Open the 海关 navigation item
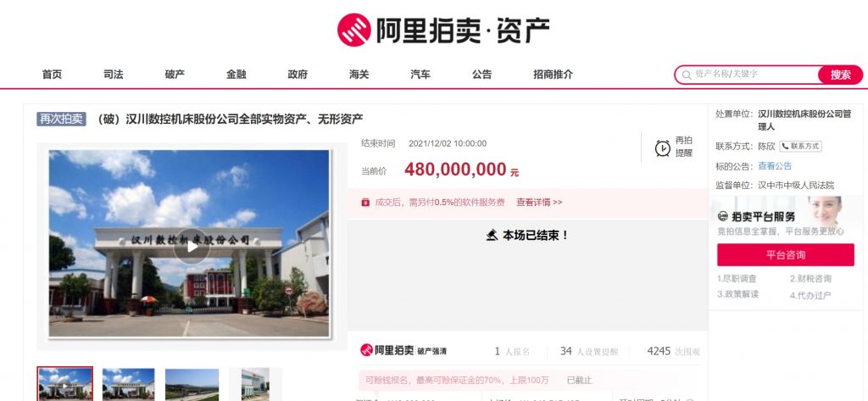Screen dimensions: 868x401 [359, 75]
